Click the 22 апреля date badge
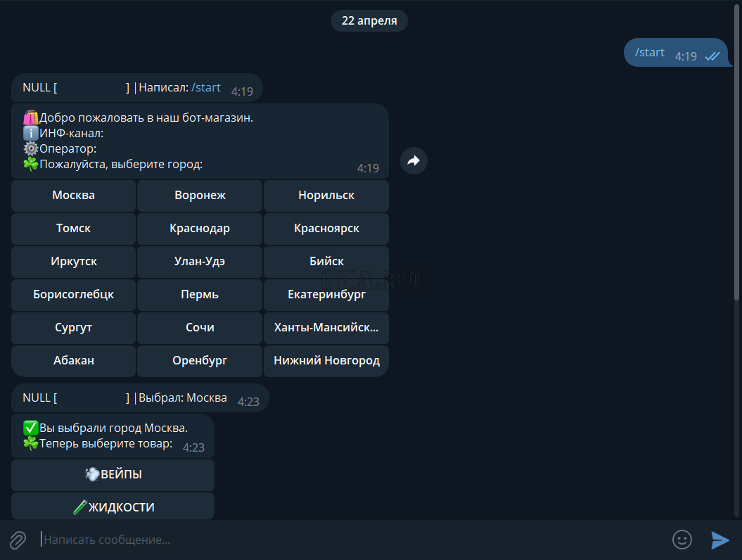The width and height of the screenshot is (742, 560). [369, 21]
